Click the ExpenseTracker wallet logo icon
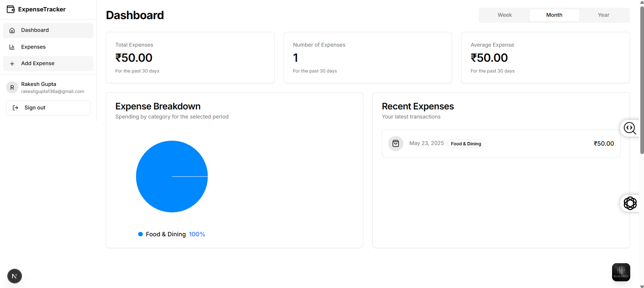The image size is (644, 288). 11,9
